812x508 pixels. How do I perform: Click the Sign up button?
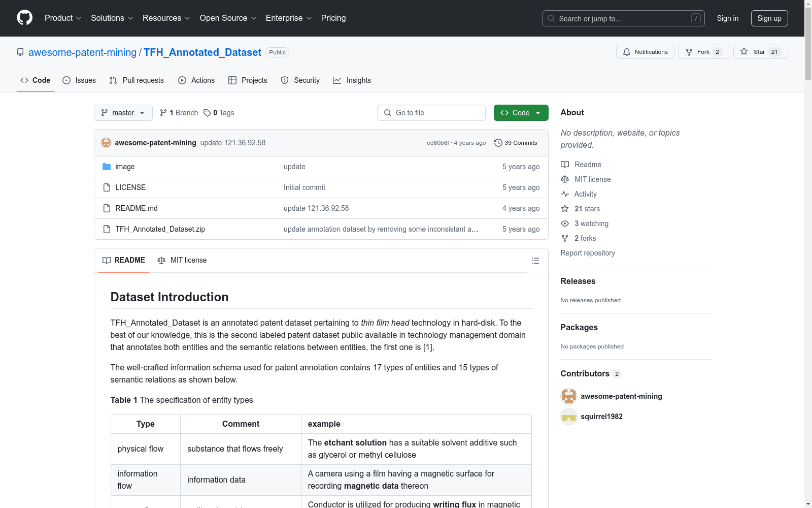[x=769, y=18]
